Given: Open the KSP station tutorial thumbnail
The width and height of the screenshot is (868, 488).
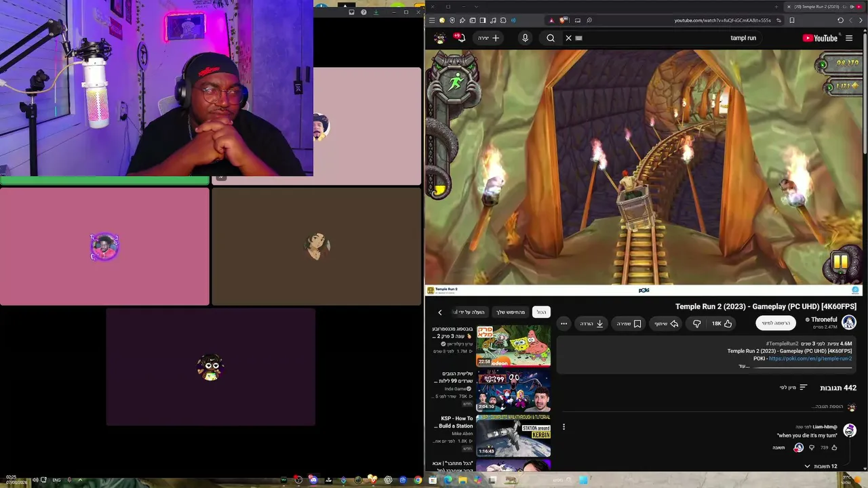Looking at the screenshot, I should click(513, 436).
